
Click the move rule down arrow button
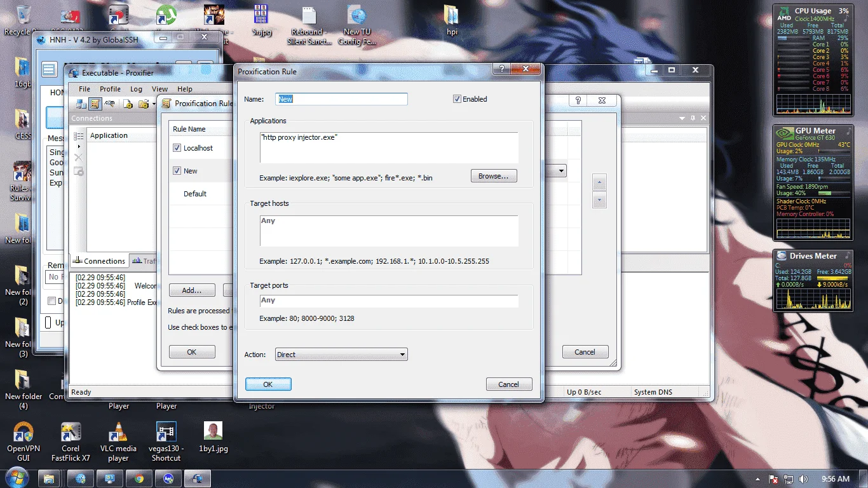point(599,200)
